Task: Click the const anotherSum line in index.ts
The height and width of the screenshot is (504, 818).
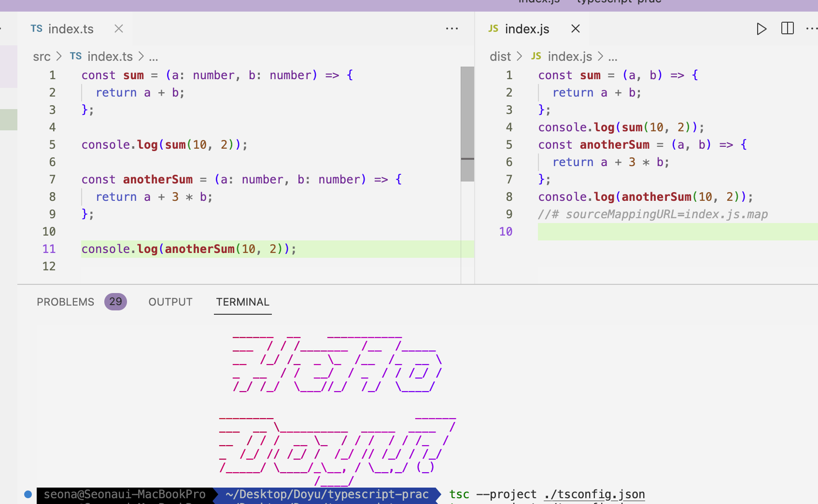Action: pyautogui.click(x=241, y=180)
